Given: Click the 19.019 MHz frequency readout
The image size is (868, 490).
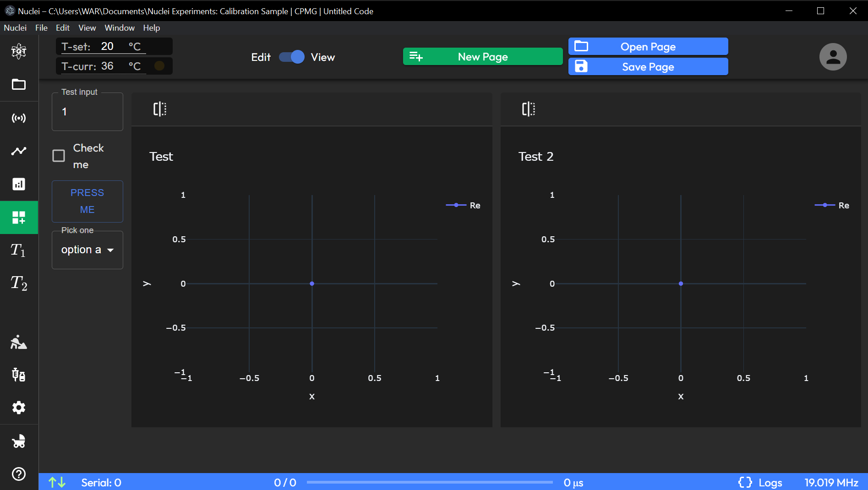Looking at the screenshot, I should tap(831, 483).
